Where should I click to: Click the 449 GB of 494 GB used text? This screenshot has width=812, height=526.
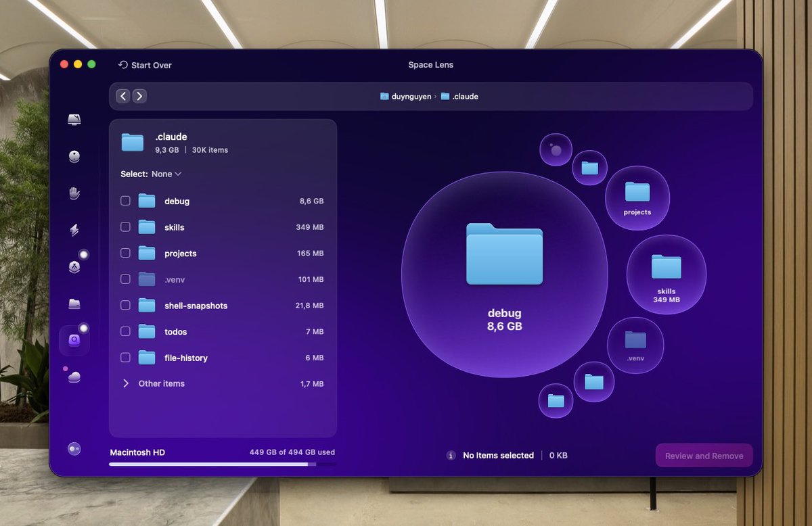pos(292,452)
